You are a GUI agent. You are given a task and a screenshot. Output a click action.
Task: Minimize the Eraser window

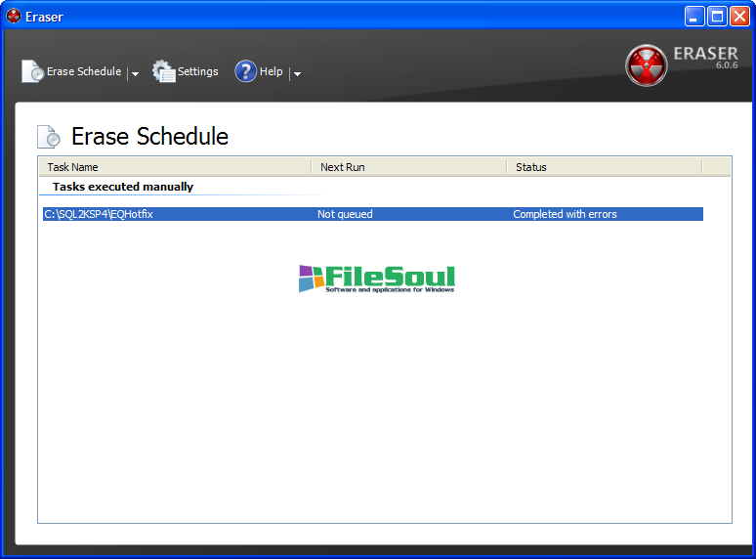[x=694, y=17]
